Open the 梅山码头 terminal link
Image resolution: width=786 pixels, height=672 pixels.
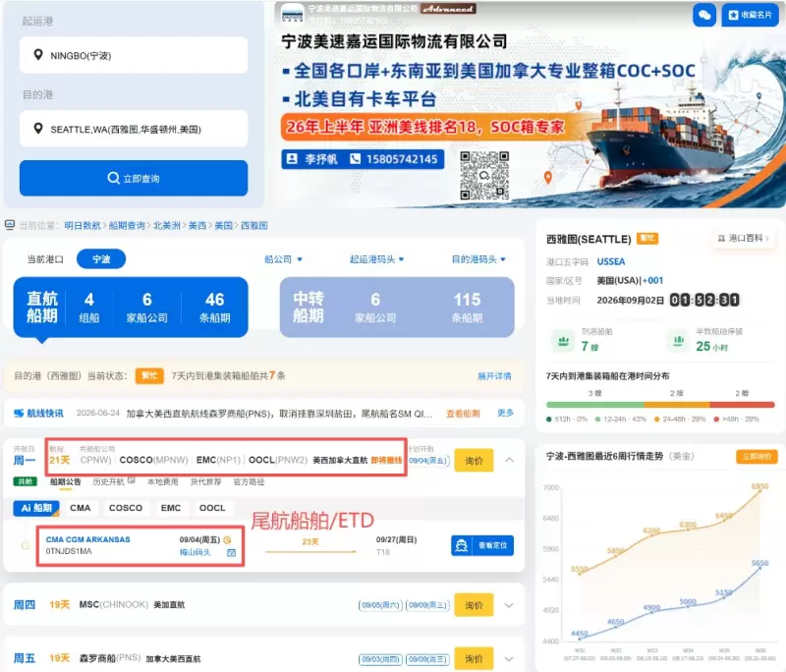tap(195, 552)
